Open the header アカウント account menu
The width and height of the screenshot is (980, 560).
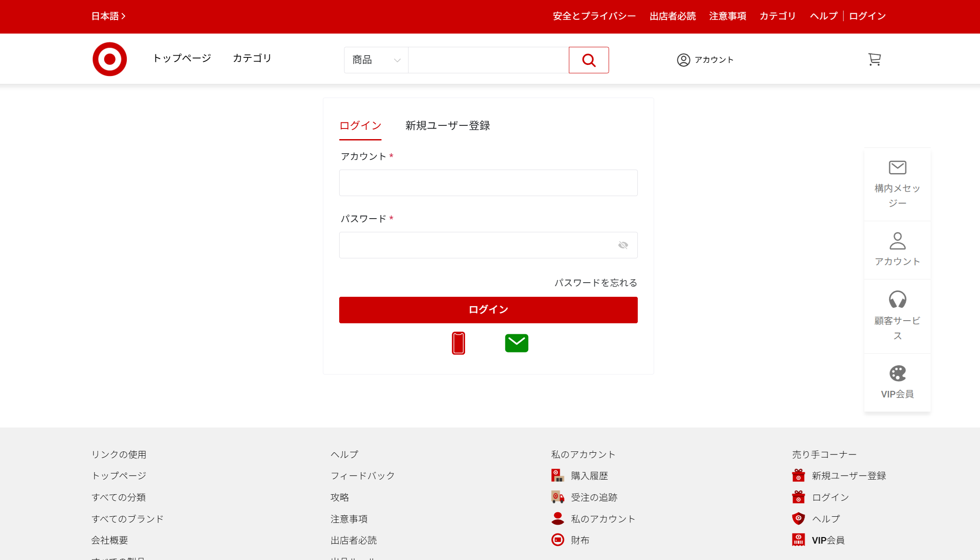tap(705, 60)
